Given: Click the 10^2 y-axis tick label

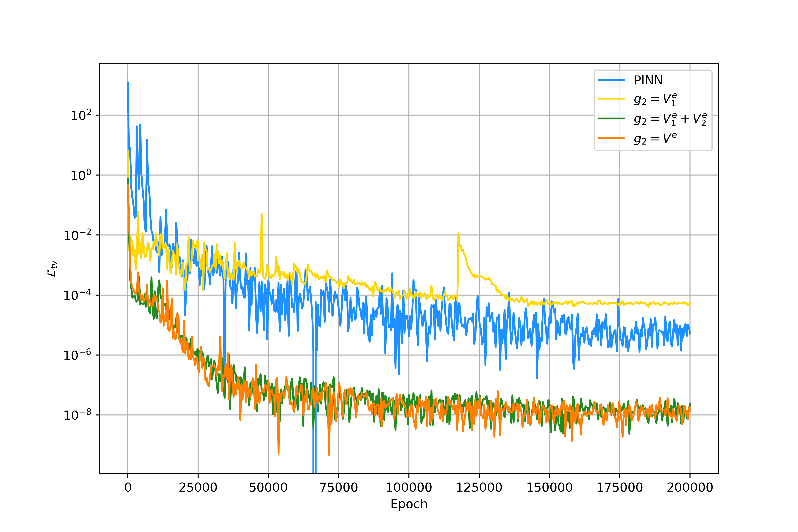Looking at the screenshot, I should 81,116.
